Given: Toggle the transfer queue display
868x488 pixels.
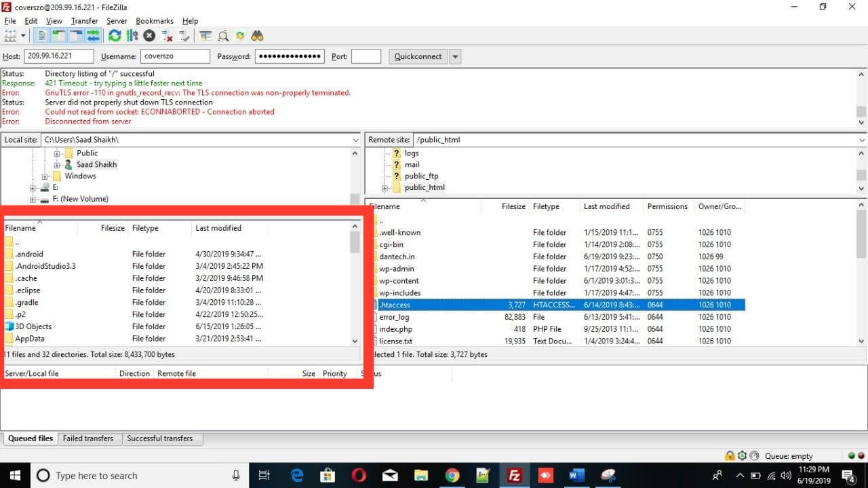Looking at the screenshot, I should click(93, 36).
